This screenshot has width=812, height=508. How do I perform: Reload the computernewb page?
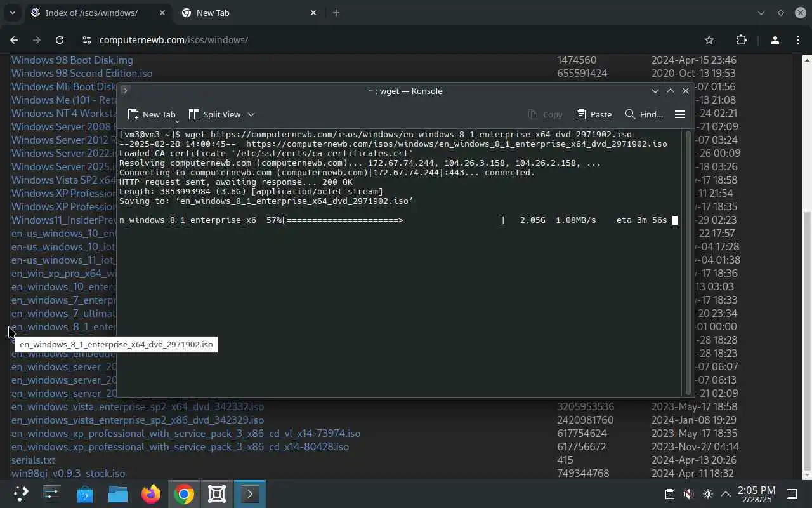pos(60,40)
